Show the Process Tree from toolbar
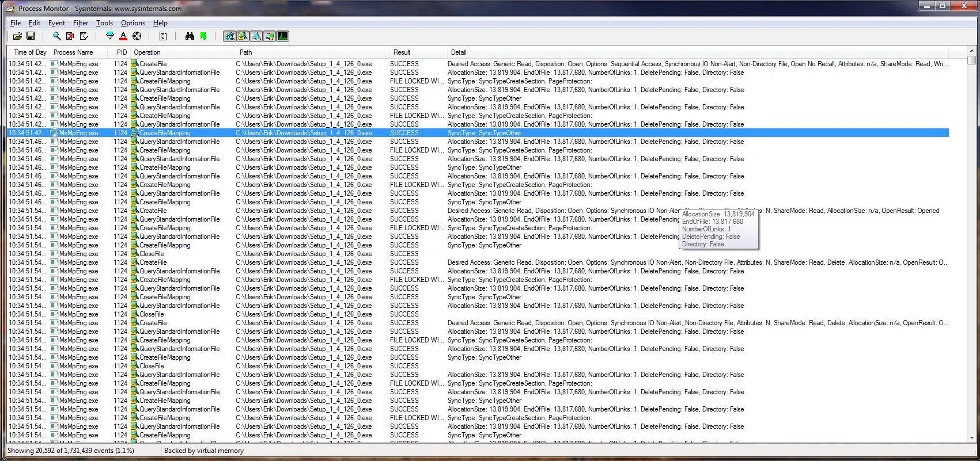This screenshot has height=461, width=980. pyautogui.click(x=163, y=36)
